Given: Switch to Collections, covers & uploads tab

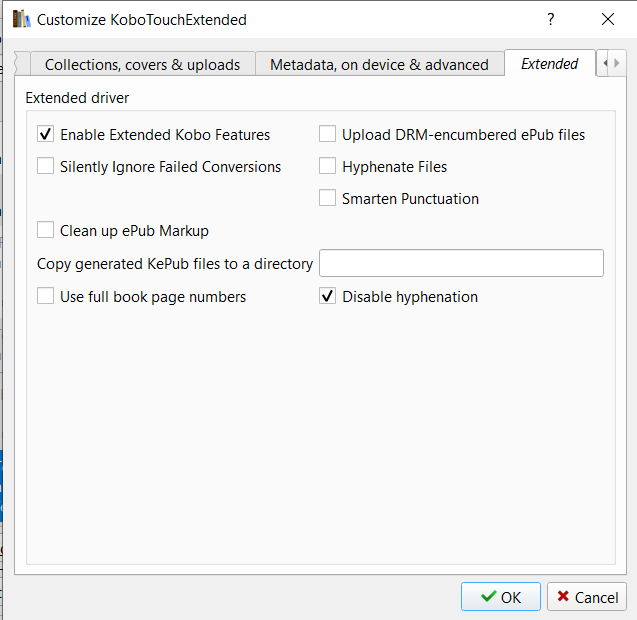Looking at the screenshot, I should (x=143, y=65).
